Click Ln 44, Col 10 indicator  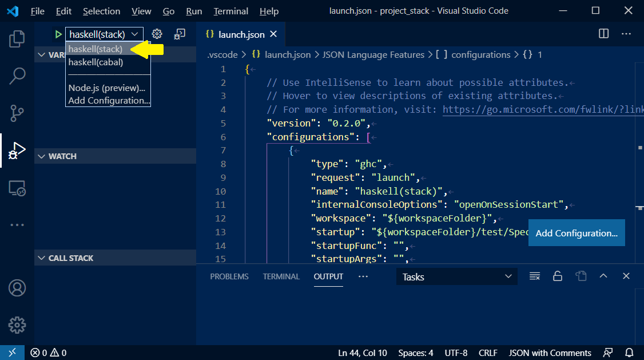tap(362, 353)
